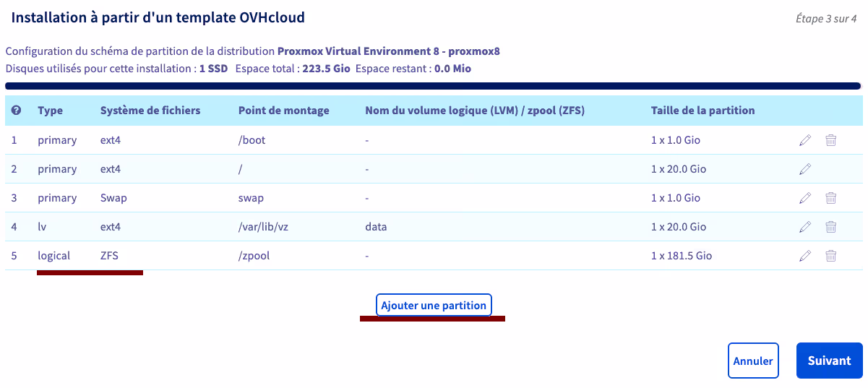
Task: Trash the /zpool ZFS partition
Action: (831, 256)
